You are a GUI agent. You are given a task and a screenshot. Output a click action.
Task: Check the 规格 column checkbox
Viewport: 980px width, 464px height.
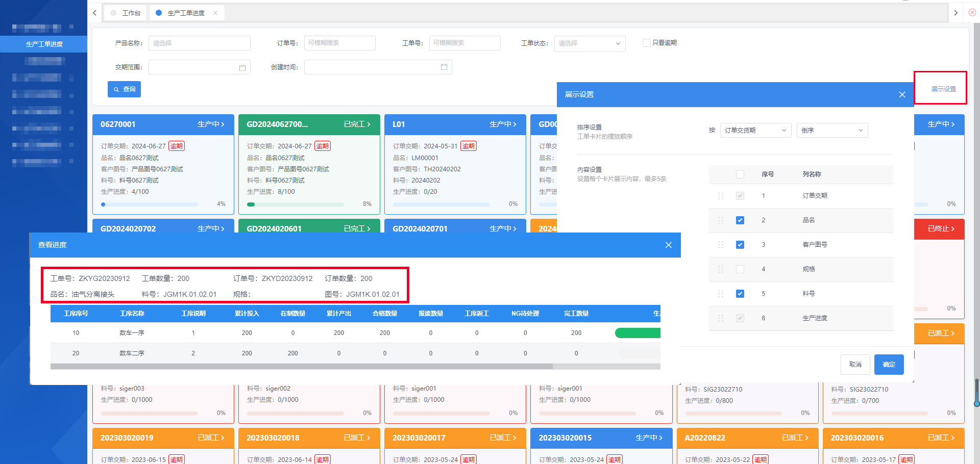point(740,269)
